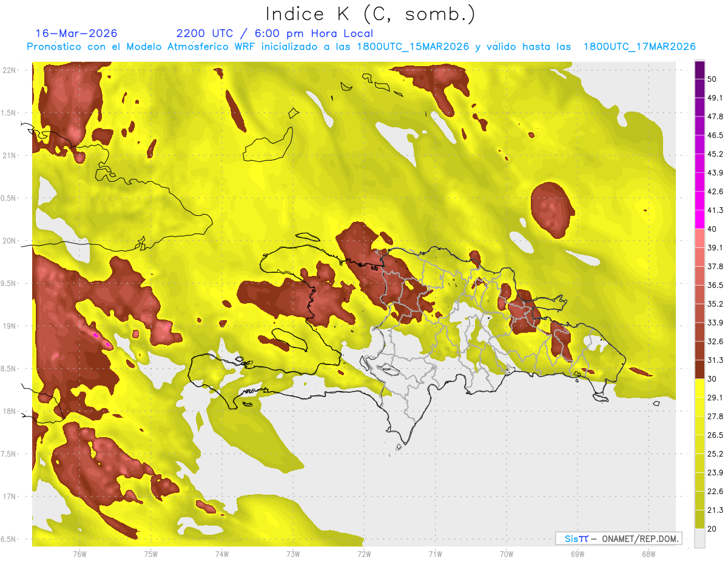Screen dimensions: 728x562
Task: Click the legend value '42.6'
Action: 715,192
